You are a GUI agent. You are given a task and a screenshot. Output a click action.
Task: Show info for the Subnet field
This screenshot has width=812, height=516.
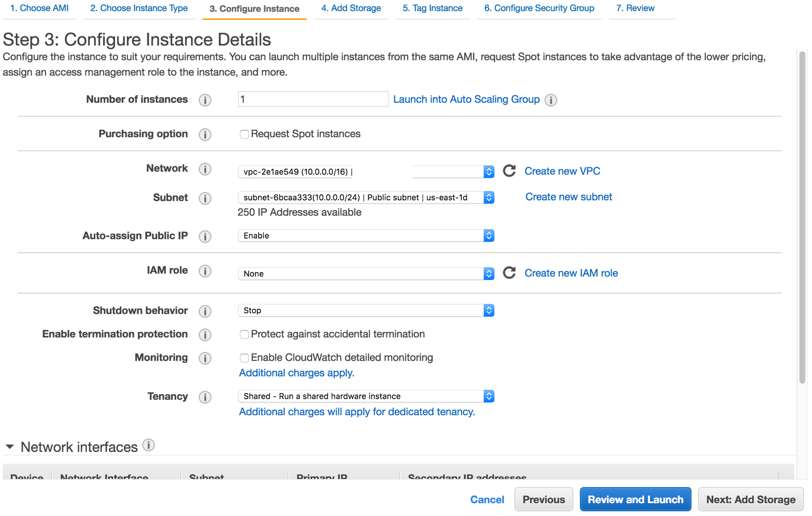tap(205, 198)
